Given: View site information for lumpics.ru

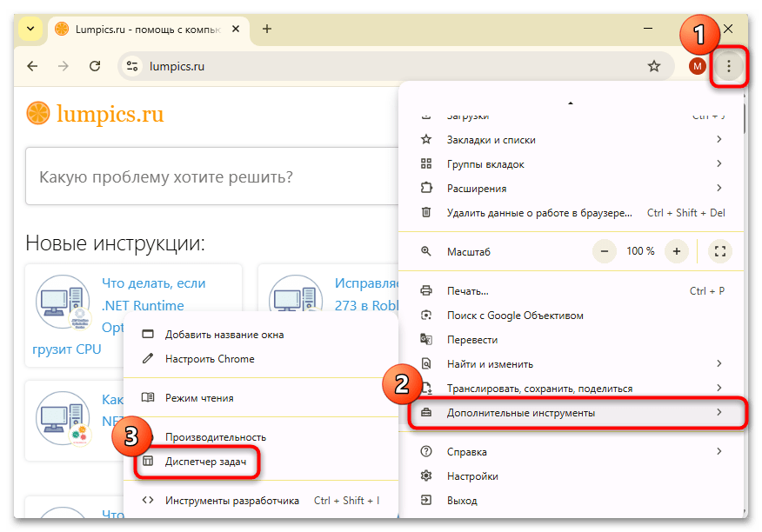Looking at the screenshot, I should [x=132, y=66].
